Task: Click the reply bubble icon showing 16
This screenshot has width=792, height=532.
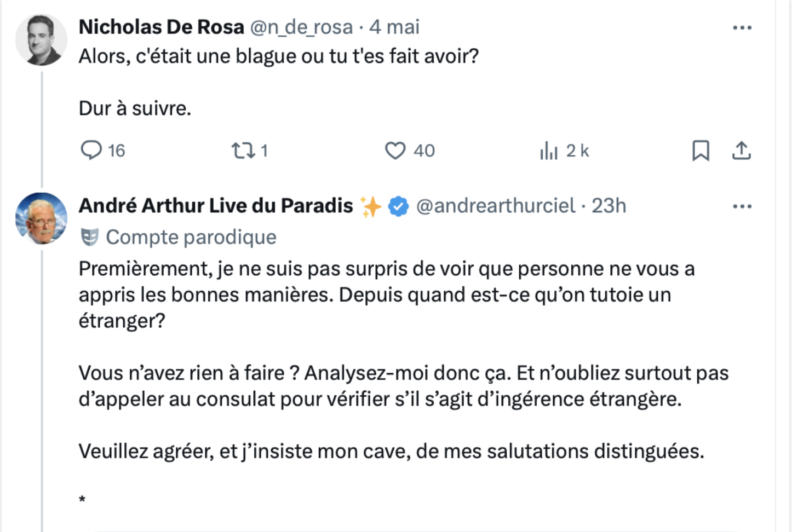Action: coord(91,150)
